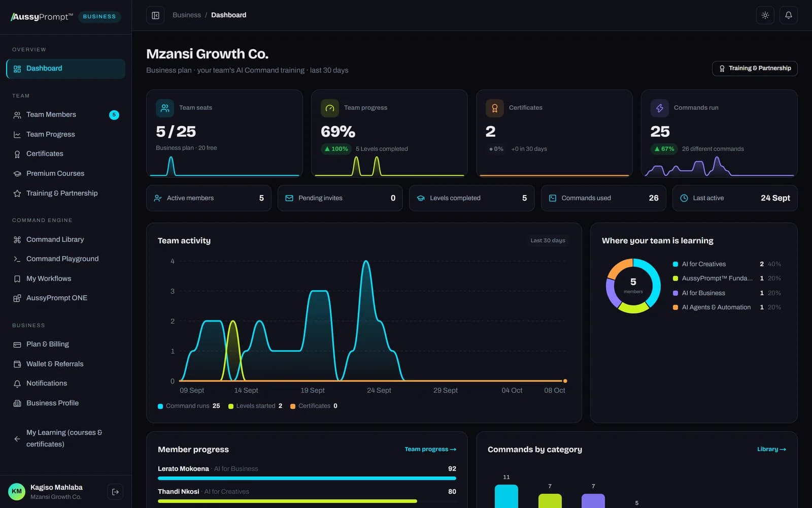Open AussyPrompt ONE
812x508 pixels.
65,298
